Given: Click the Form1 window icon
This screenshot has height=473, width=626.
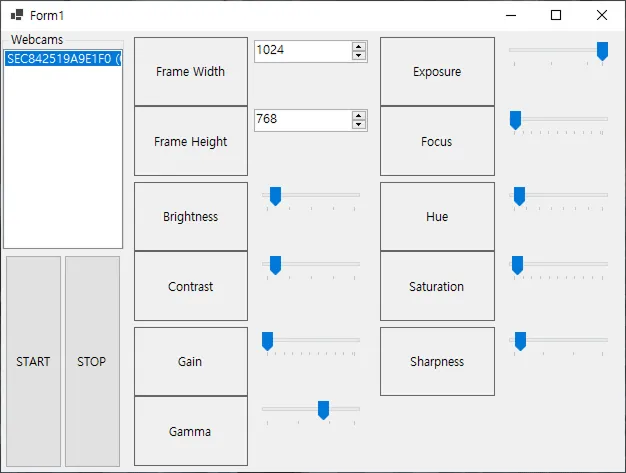Looking at the screenshot, I should click(x=17, y=15).
